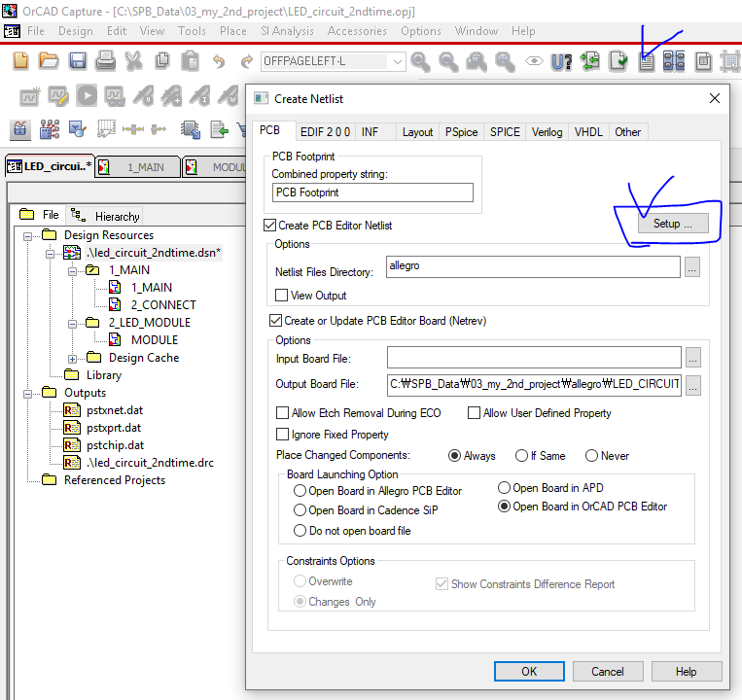Click the Edit Simulation Profile icon

pos(58,96)
